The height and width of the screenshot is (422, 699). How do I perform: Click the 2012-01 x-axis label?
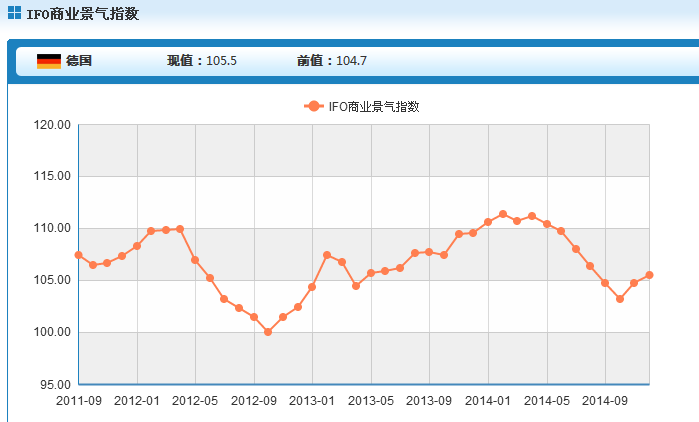coord(136,401)
